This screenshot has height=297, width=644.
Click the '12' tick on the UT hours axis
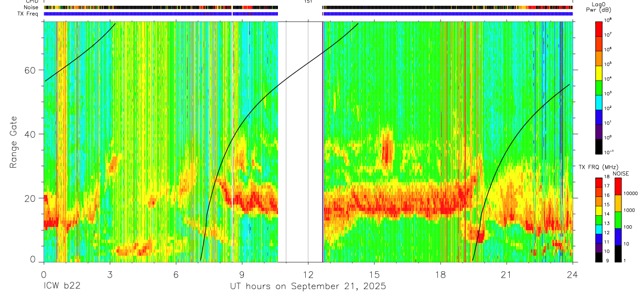click(308, 274)
